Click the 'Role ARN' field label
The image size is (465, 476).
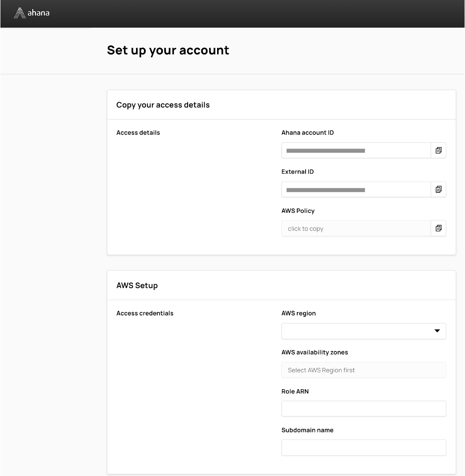(x=295, y=391)
